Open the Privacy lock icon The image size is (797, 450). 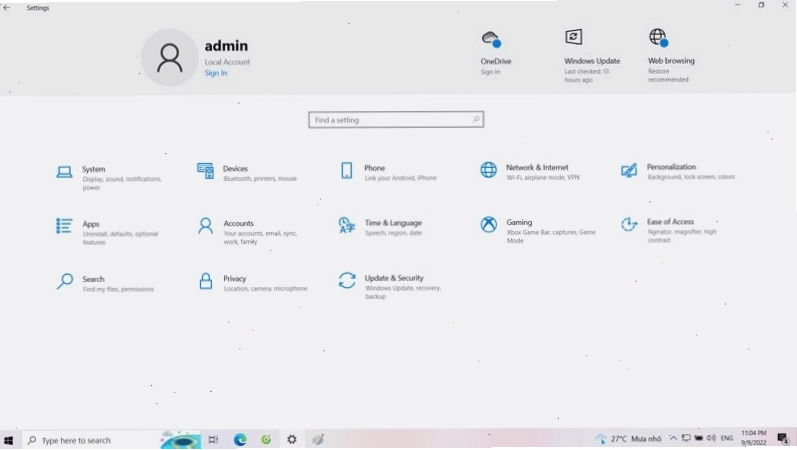[x=206, y=281]
